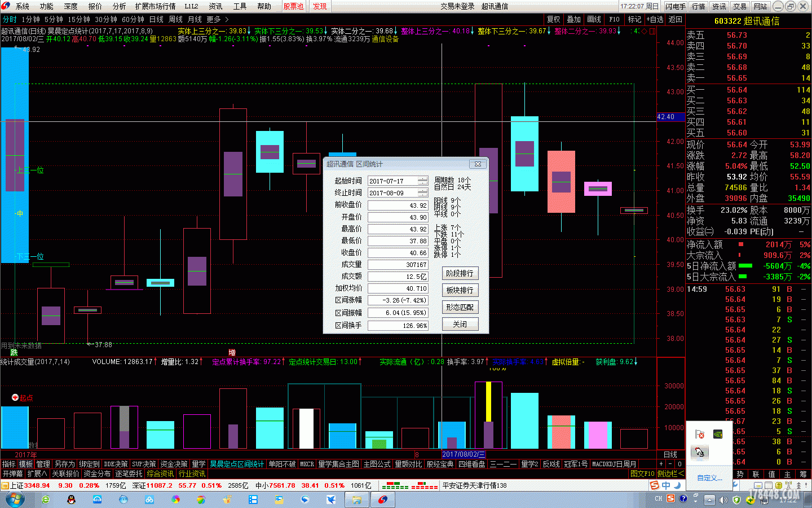Click the 区间涨幅 value field
812x508 pixels.
coord(398,300)
